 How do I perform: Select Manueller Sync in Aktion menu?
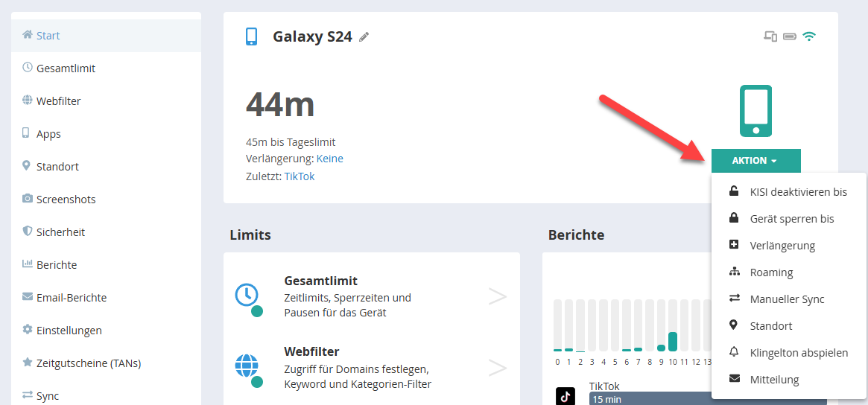click(789, 299)
